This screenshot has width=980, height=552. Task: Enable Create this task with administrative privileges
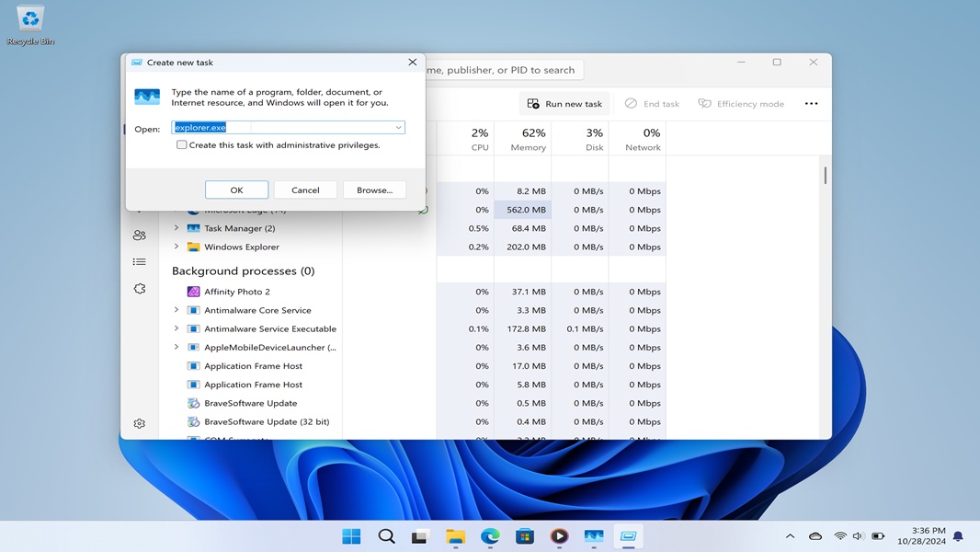click(181, 144)
